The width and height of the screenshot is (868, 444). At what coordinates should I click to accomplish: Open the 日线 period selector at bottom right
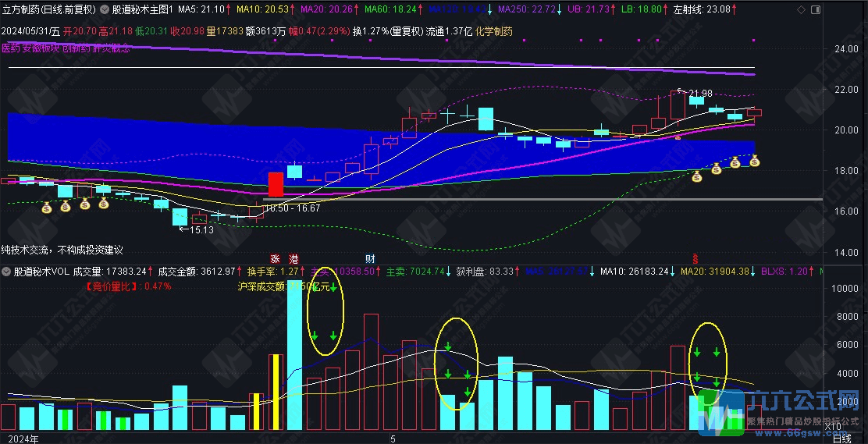pyautogui.click(x=841, y=439)
